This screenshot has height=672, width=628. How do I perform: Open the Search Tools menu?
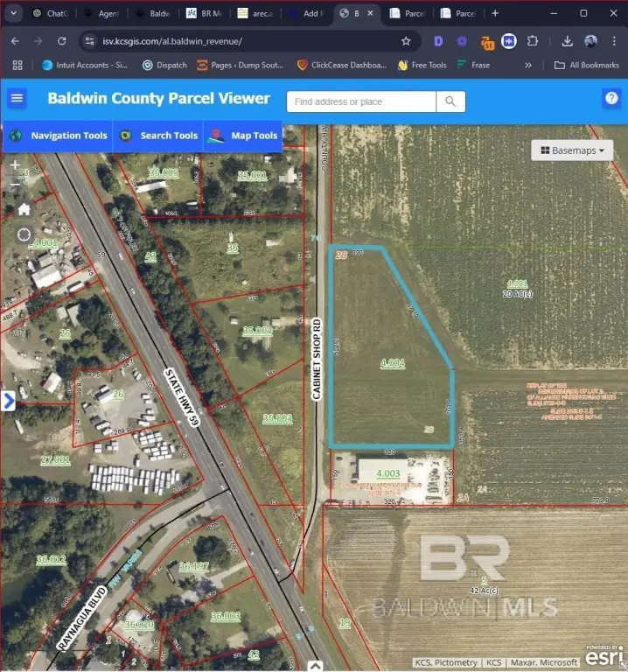(x=158, y=136)
